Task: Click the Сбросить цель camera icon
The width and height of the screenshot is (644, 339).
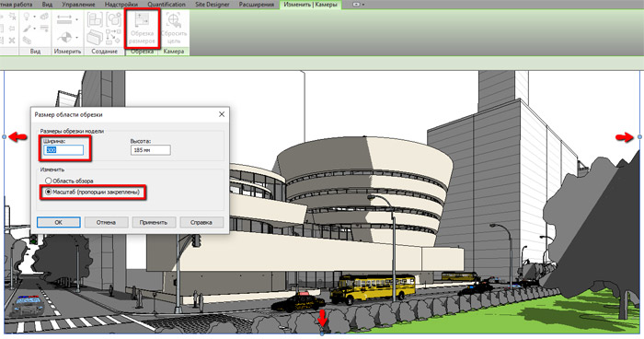Action: click(174, 29)
